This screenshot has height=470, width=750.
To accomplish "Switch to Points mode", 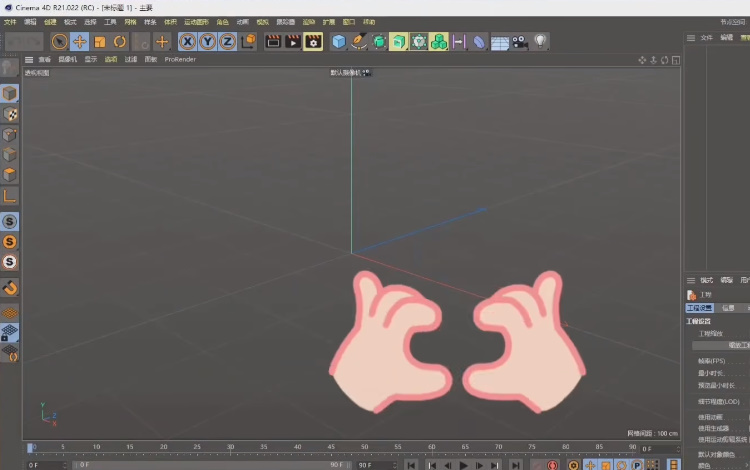I will [10, 134].
